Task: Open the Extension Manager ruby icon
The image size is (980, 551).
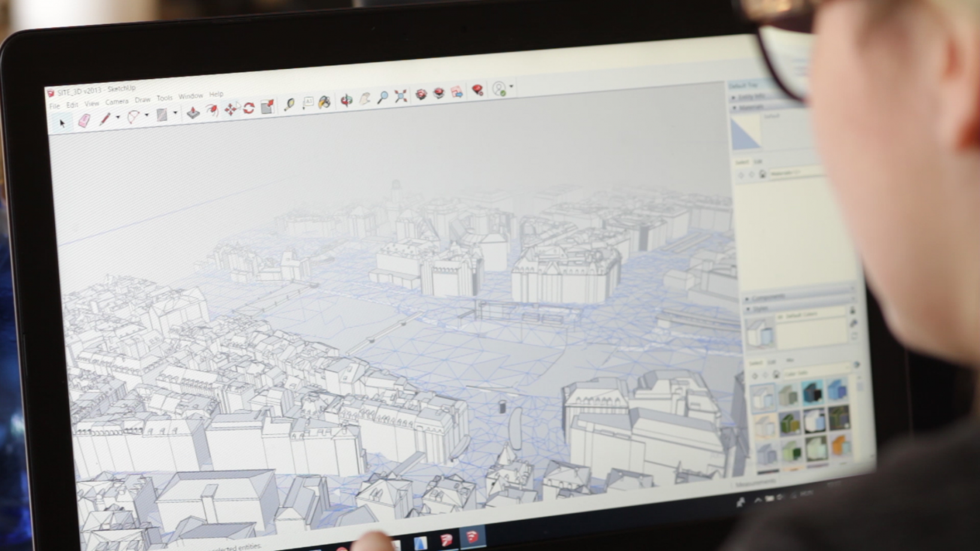Action: pyautogui.click(x=477, y=90)
